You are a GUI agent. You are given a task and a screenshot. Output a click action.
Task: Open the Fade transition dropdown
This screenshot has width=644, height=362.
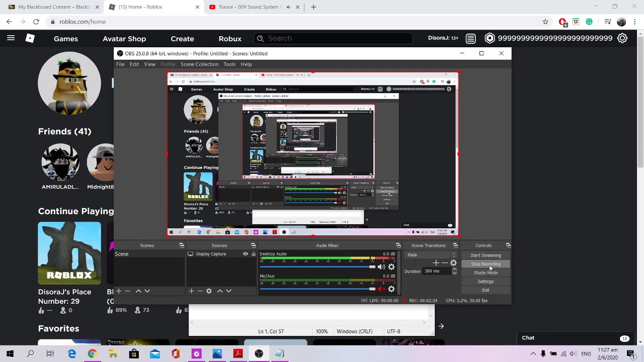431,255
